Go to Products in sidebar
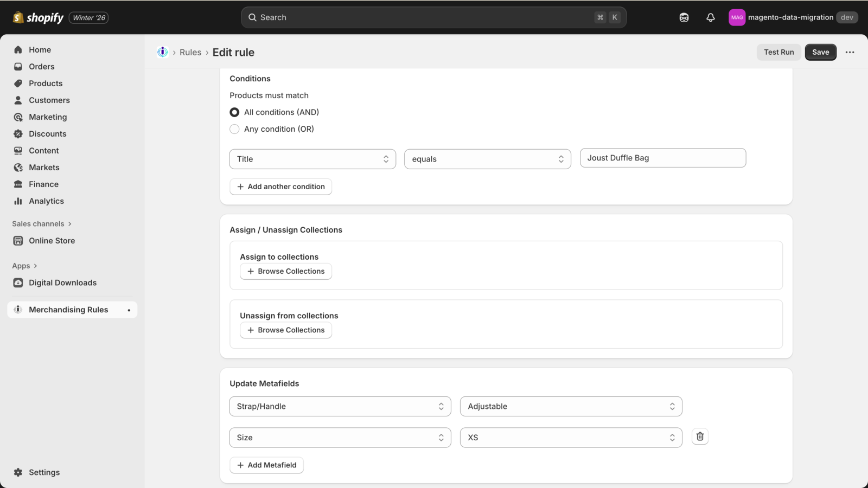The image size is (868, 488). (x=46, y=84)
